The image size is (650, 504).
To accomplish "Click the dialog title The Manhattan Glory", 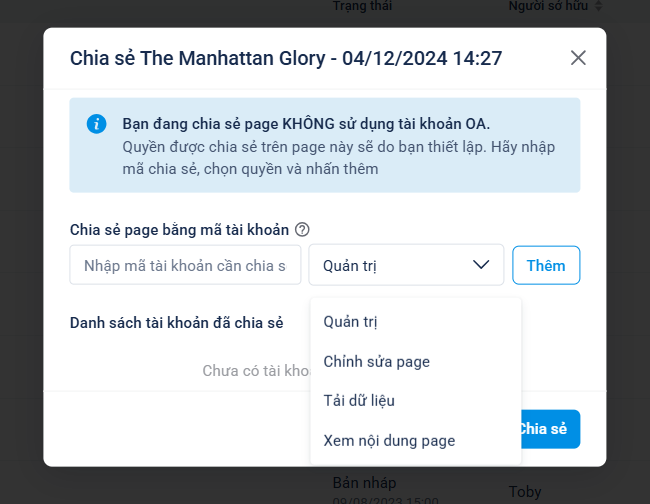I will tap(285, 58).
